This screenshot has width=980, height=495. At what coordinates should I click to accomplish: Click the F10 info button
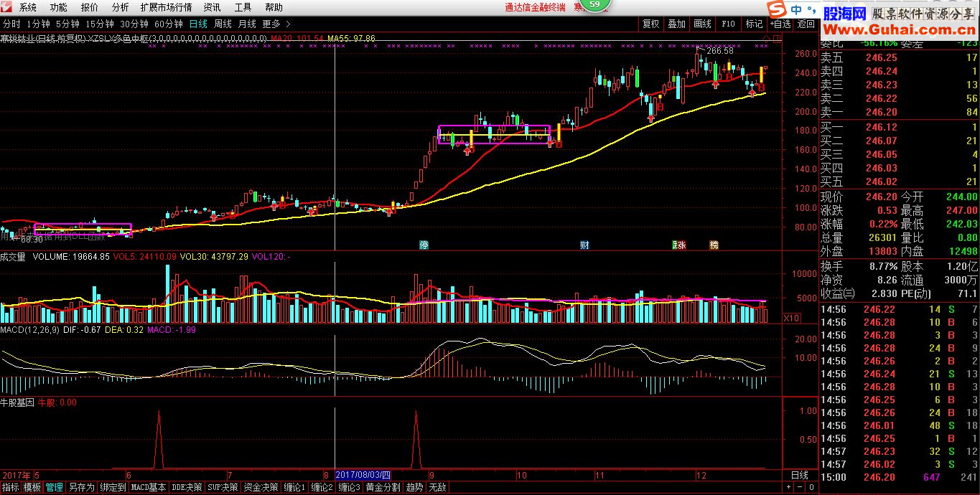point(728,24)
